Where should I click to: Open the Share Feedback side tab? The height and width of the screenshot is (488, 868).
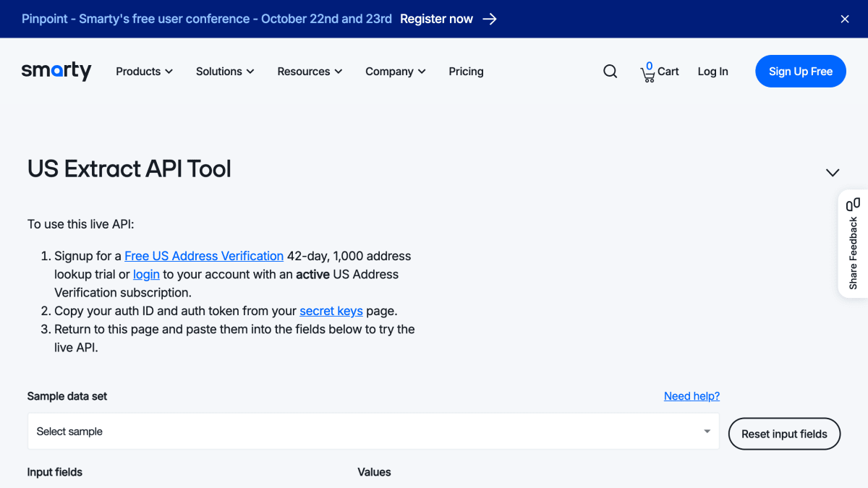click(x=854, y=244)
